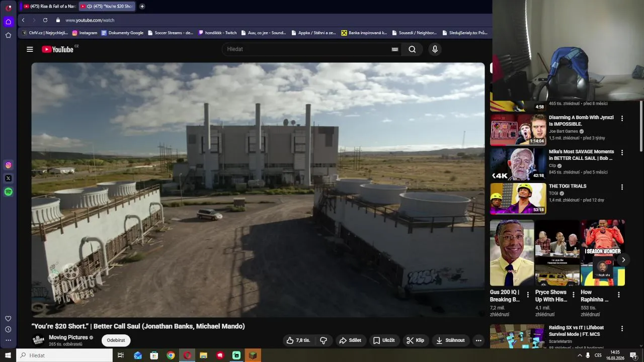Click the YouTube search magnifier button
Image resolution: width=644 pixels, height=362 pixels.
pyautogui.click(x=412, y=49)
